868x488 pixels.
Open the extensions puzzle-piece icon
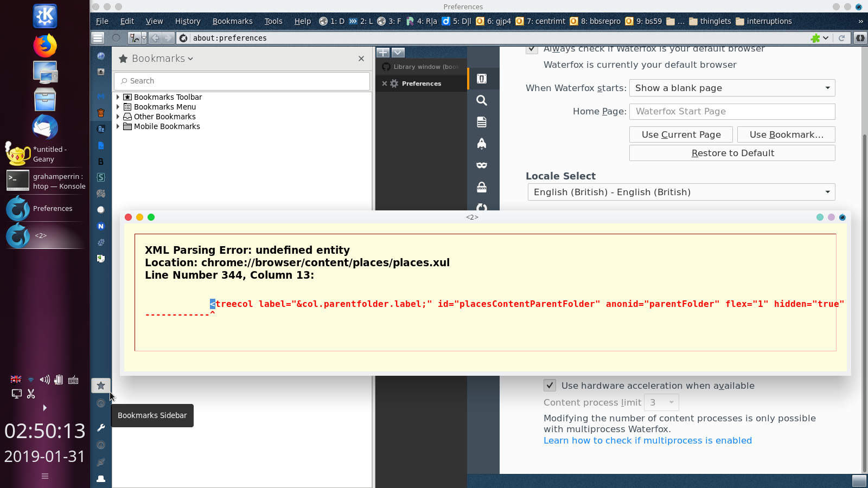click(815, 38)
